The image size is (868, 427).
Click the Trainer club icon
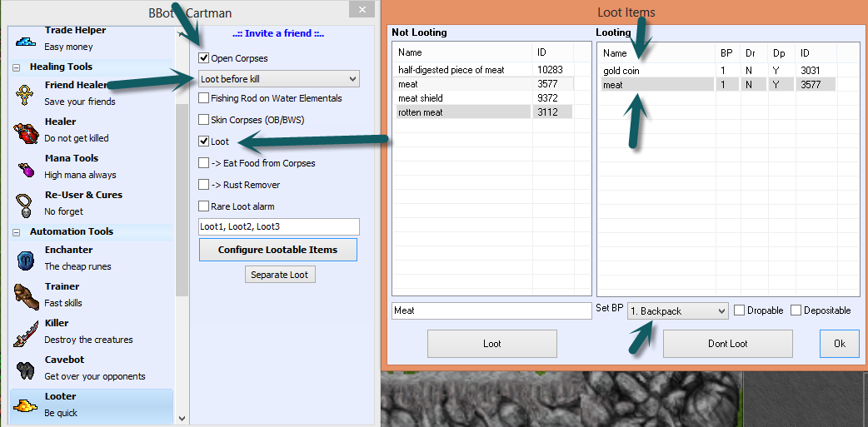[x=25, y=295]
